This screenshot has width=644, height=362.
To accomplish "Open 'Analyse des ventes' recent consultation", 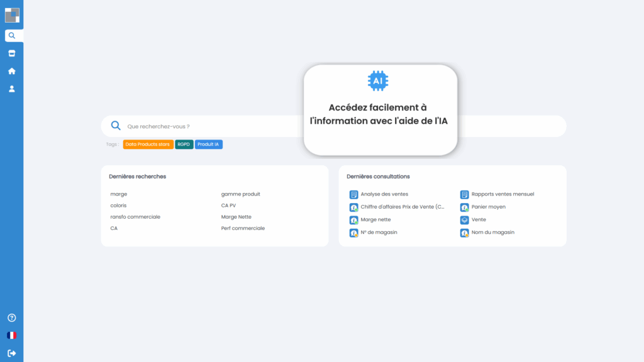I will [384, 194].
